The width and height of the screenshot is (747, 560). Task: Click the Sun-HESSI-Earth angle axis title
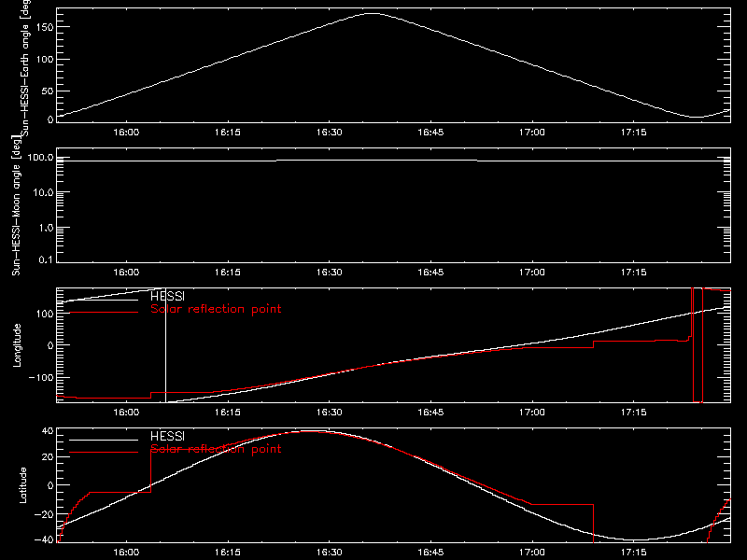pos(26,66)
